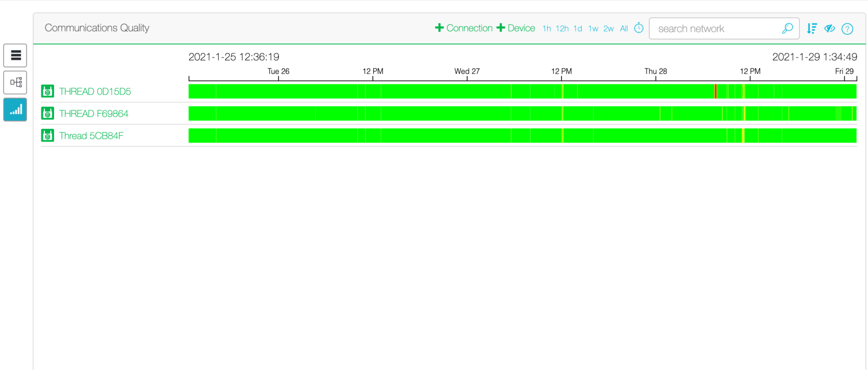Click THREAD F69864 quality timeline bar
Viewport: 868px width, 370px height.
tap(523, 113)
